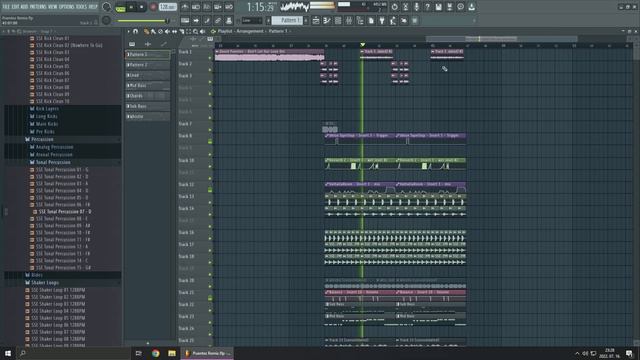Adjust the main volume slider
Screen dimensions: 640x360
(143, 20)
